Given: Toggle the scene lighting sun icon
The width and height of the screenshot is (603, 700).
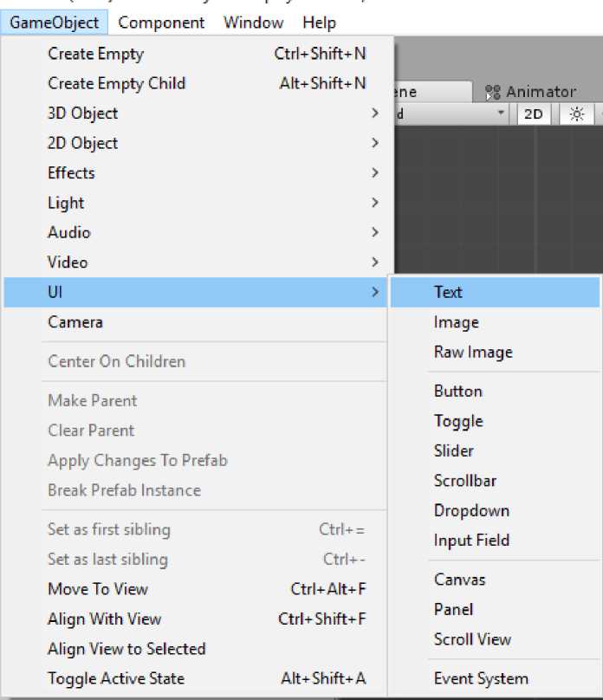Looking at the screenshot, I should click(x=577, y=113).
